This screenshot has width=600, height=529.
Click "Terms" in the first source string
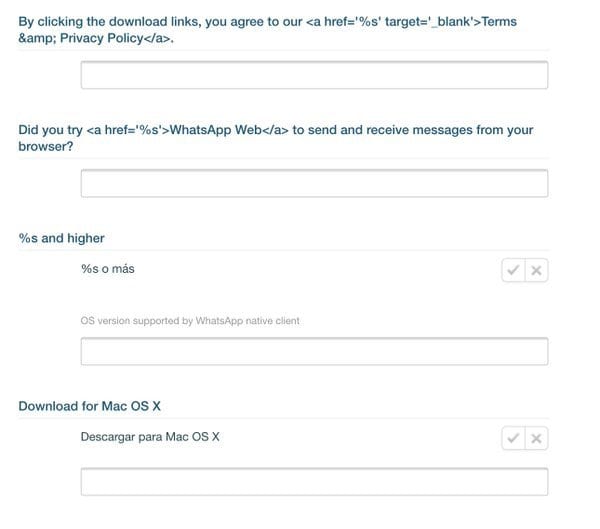coord(499,21)
